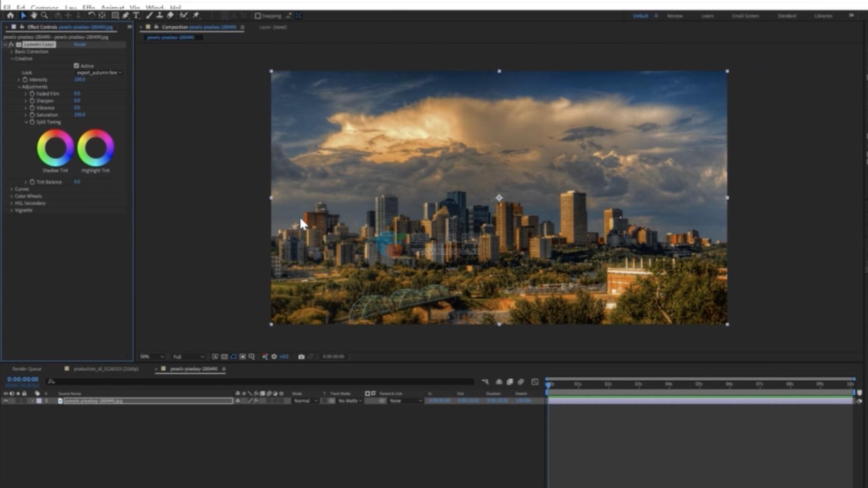Toggle the Saturation stopwatch
Image resolution: width=868 pixels, height=488 pixels.
pos(32,115)
